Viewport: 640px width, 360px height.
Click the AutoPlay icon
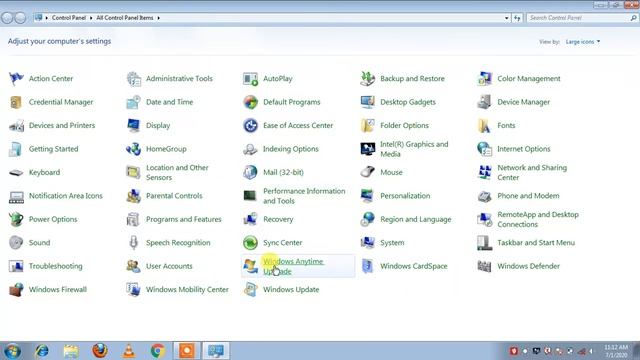250,78
